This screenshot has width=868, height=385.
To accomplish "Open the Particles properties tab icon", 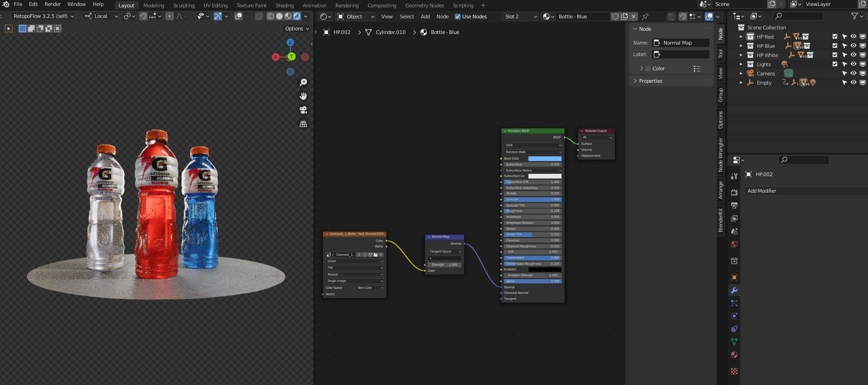I will (734, 303).
